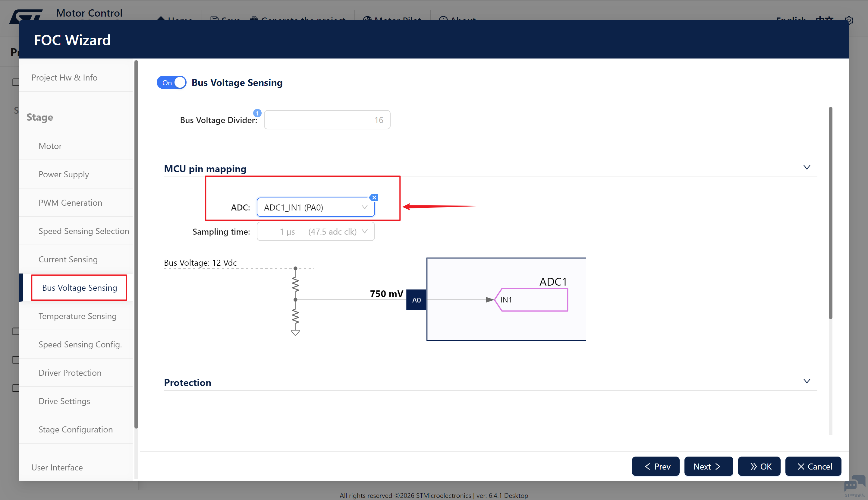Viewport: 868px width, 500px height.
Task: Open the Sampling time dropdown
Action: [316, 232]
